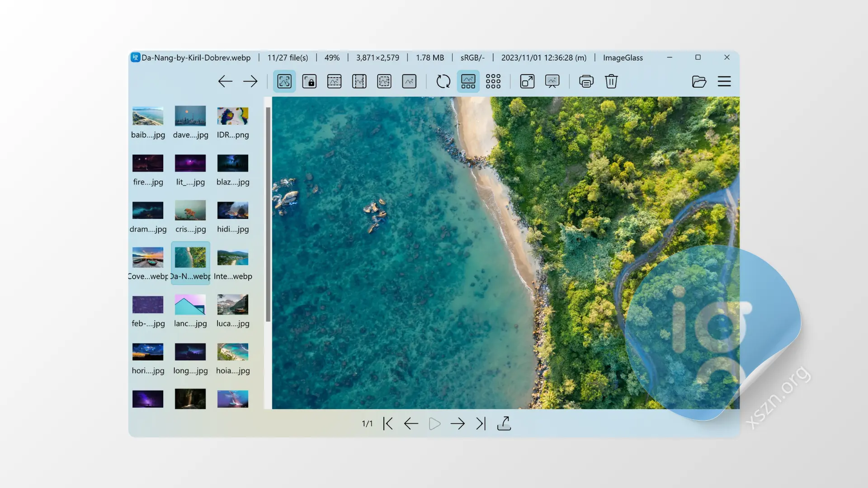The width and height of the screenshot is (868, 488).
Task: Delete the image using the trash icon
Action: tap(611, 81)
